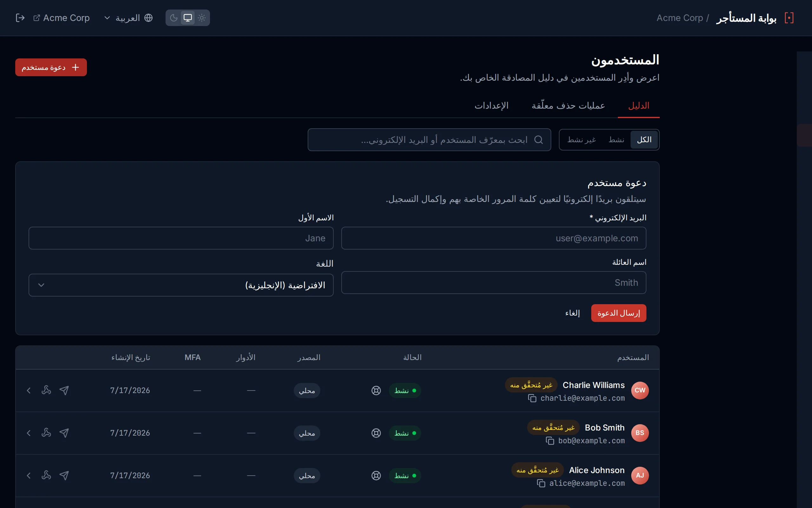The image size is (812, 508).
Task: Expand the Charlie Williams row chevron
Action: [29, 391]
